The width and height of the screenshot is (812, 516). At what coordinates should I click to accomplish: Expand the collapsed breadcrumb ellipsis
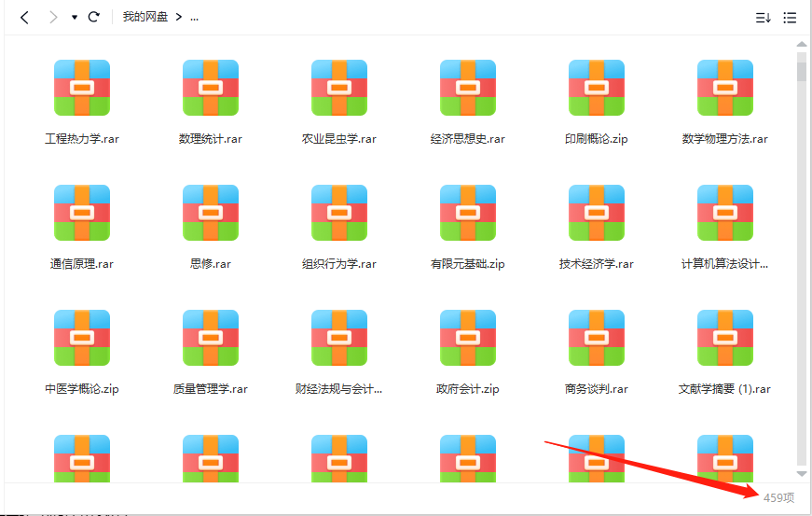tap(194, 17)
